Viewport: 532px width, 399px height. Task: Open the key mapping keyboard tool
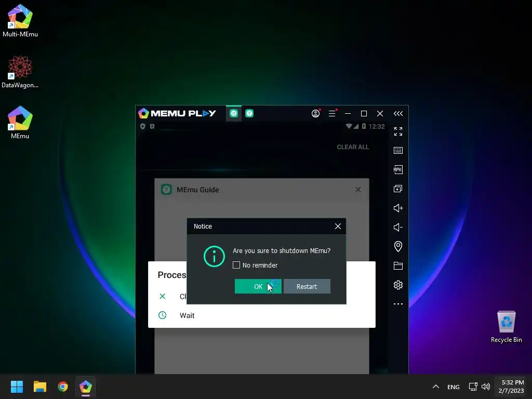[398, 150]
